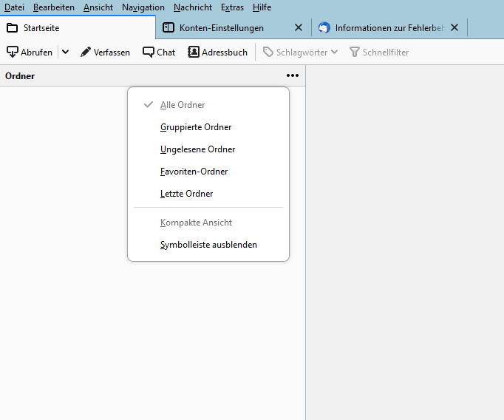Click the Schlagwörter tag icon
This screenshot has height=420, width=504.
click(268, 52)
